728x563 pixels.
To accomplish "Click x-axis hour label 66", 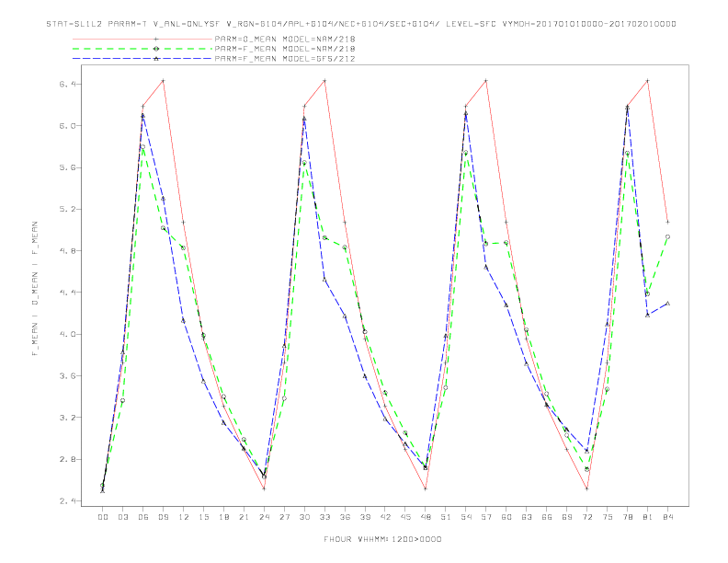I will [547, 517].
